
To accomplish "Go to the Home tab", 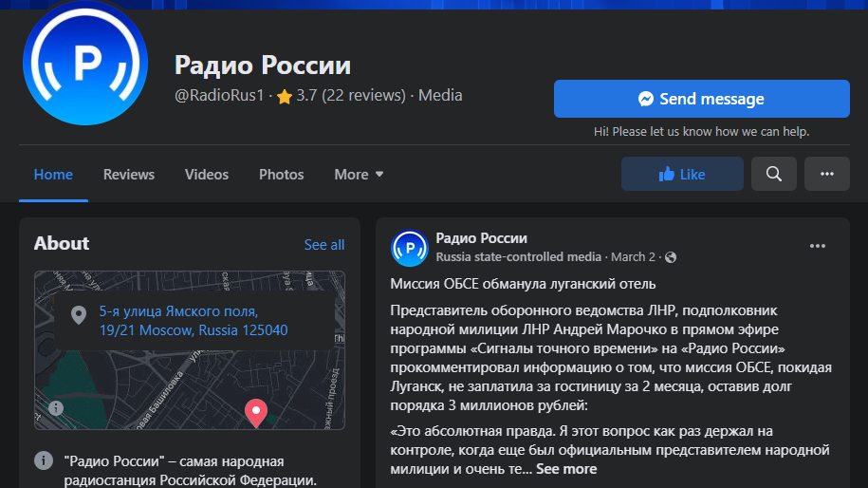I will click(x=53, y=175).
